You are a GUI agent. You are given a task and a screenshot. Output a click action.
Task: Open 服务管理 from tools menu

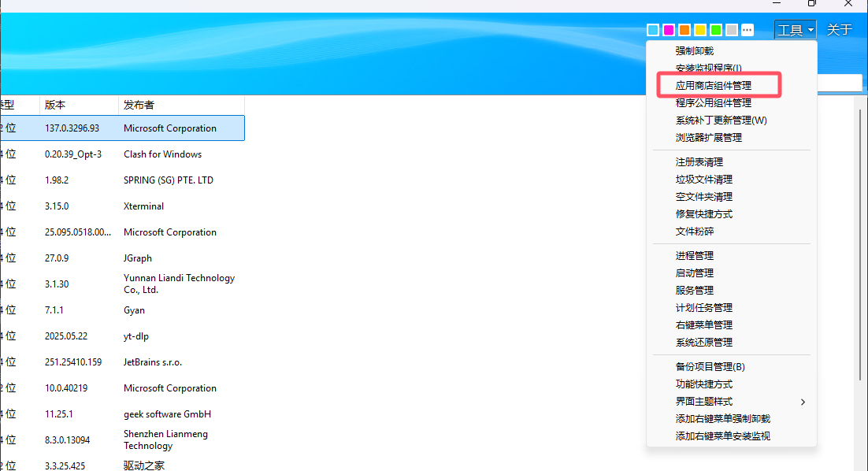click(731, 290)
